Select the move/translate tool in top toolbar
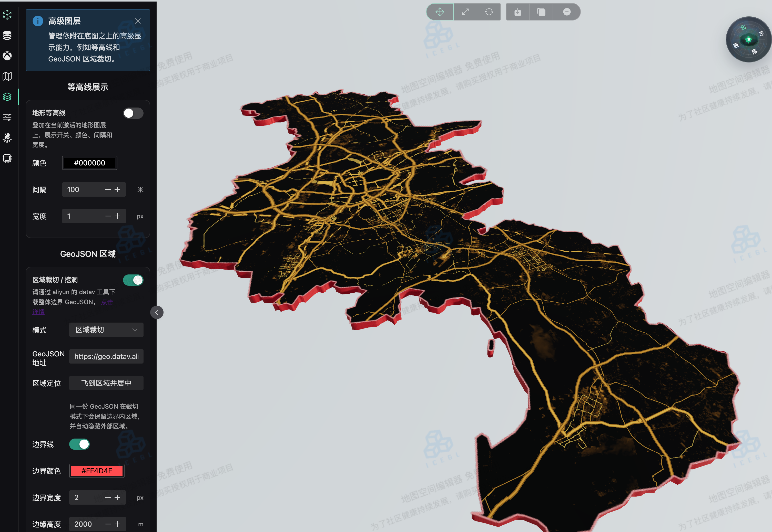The height and width of the screenshot is (532, 772). 440,12
